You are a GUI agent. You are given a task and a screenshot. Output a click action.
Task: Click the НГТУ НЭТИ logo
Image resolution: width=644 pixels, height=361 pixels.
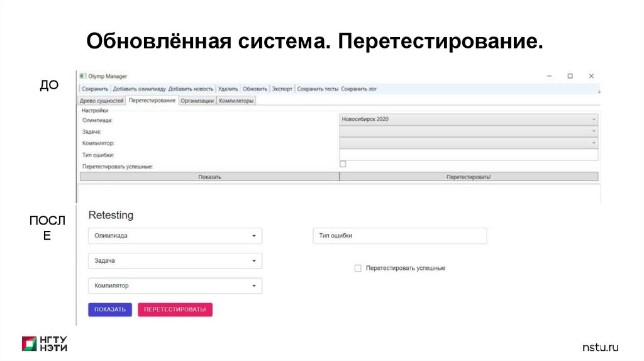point(45,343)
